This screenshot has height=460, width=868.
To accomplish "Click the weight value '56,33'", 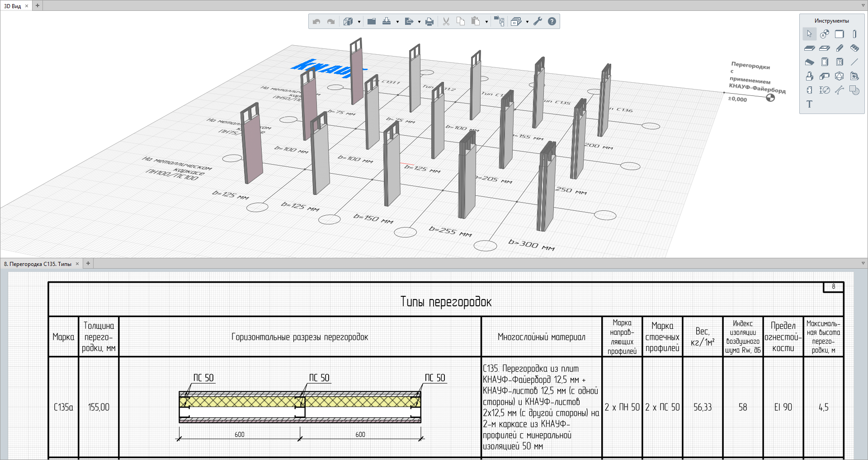I will click(703, 407).
